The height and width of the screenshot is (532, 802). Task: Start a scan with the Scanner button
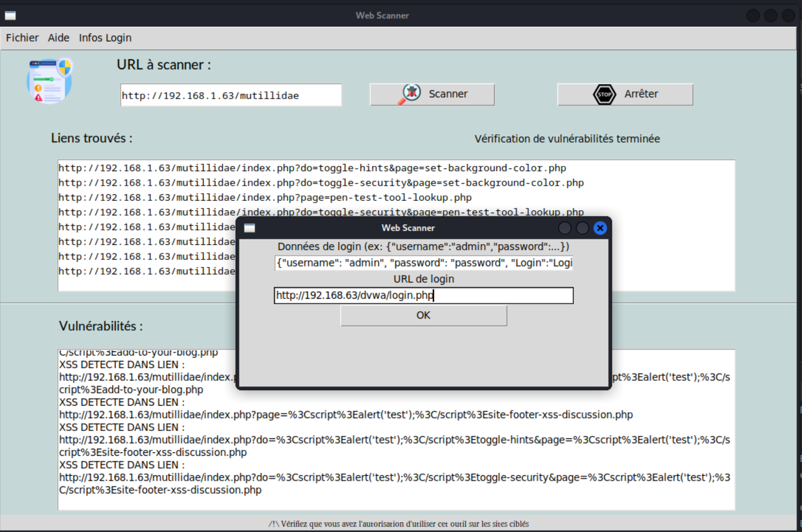432,94
